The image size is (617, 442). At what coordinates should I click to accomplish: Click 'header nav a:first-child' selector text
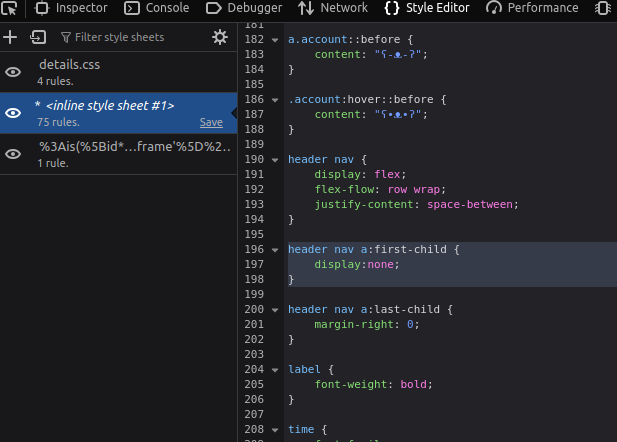(367, 250)
